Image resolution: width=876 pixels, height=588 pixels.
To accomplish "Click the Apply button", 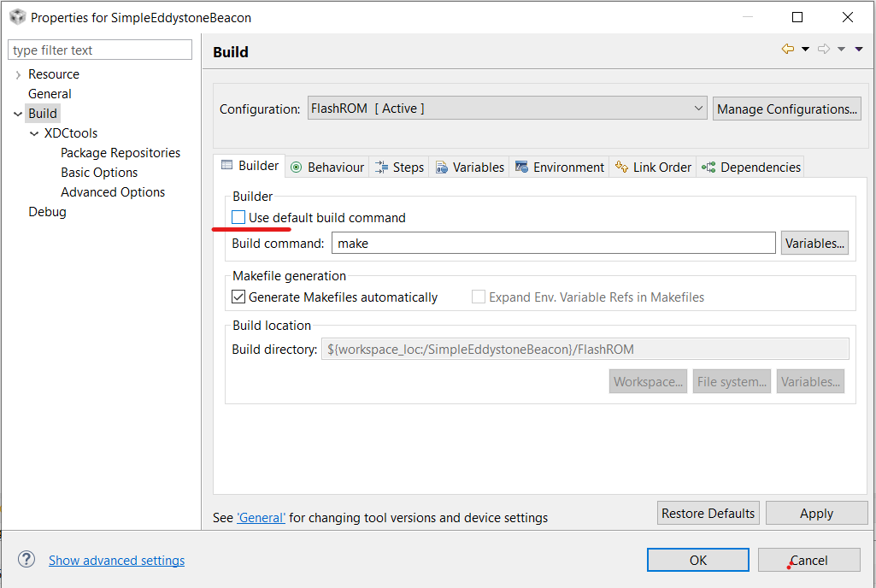I will pos(816,513).
